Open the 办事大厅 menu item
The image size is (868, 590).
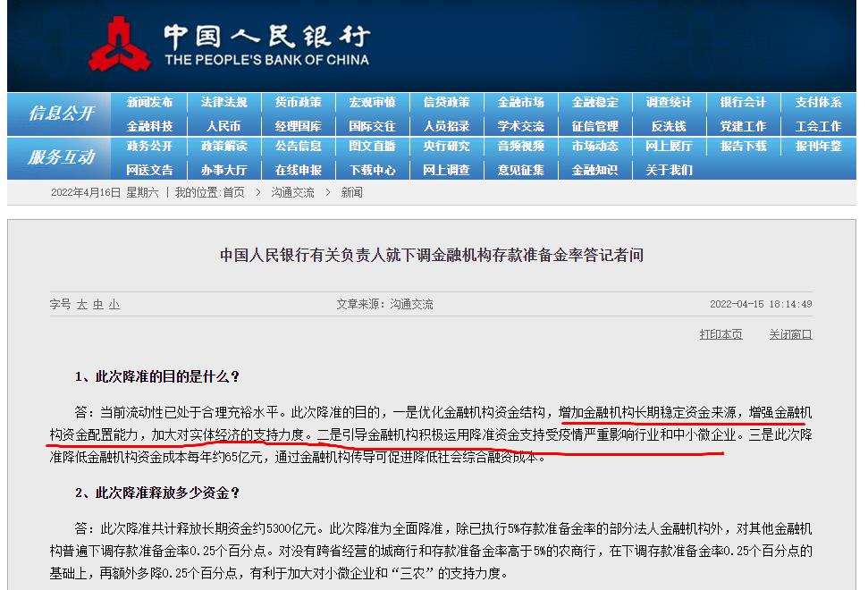[223, 170]
